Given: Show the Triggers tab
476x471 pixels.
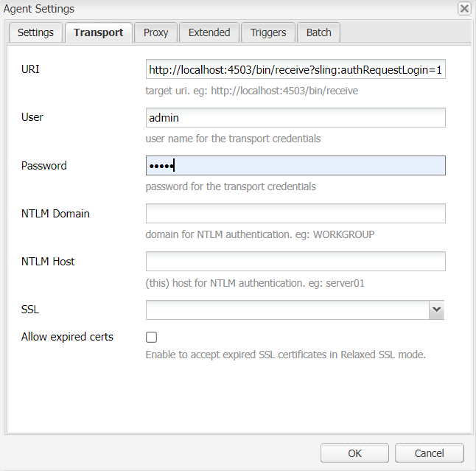Looking at the screenshot, I should (x=268, y=32).
